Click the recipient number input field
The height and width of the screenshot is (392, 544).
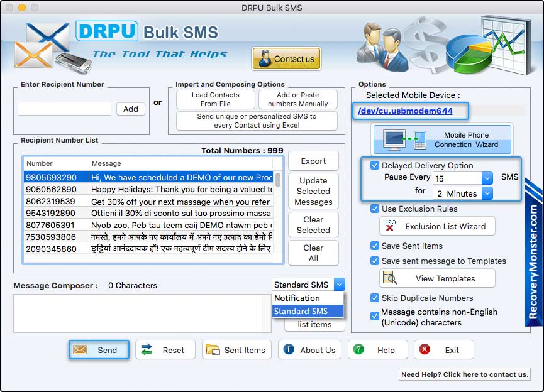65,109
